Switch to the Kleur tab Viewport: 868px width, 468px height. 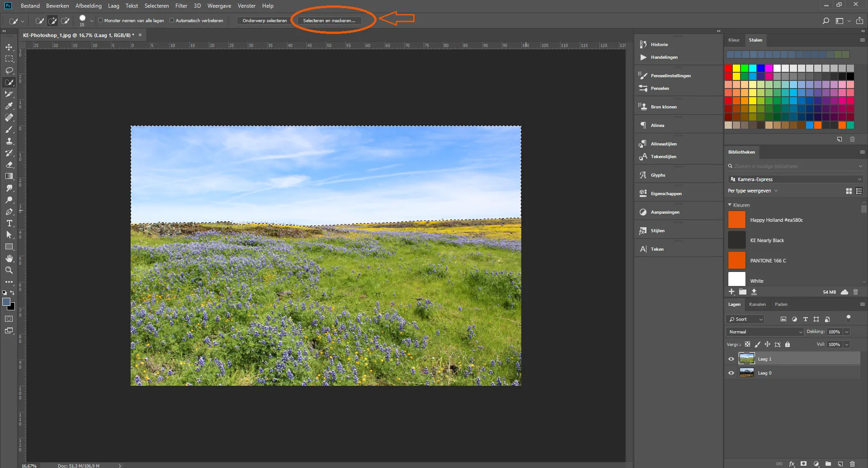point(734,40)
